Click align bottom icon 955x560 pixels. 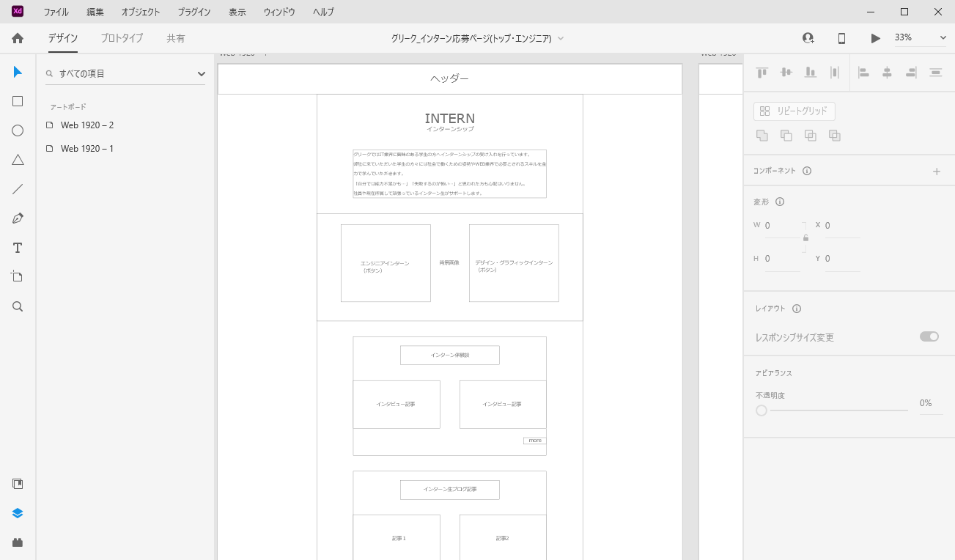point(811,72)
